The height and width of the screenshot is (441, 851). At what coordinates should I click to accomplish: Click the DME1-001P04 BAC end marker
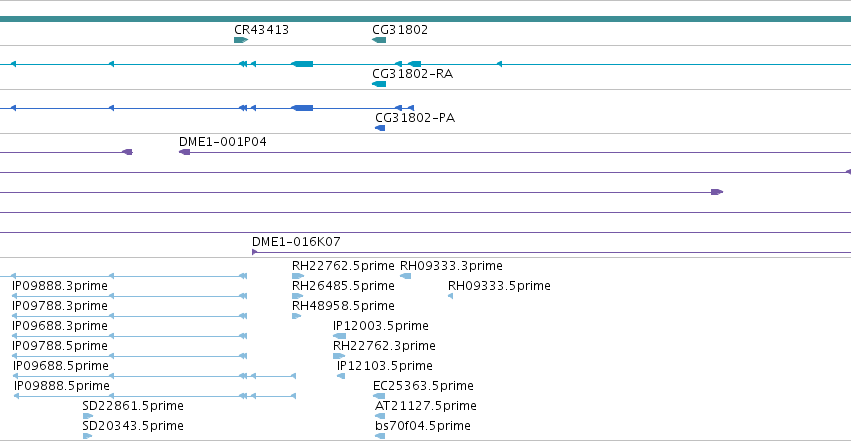185,152
